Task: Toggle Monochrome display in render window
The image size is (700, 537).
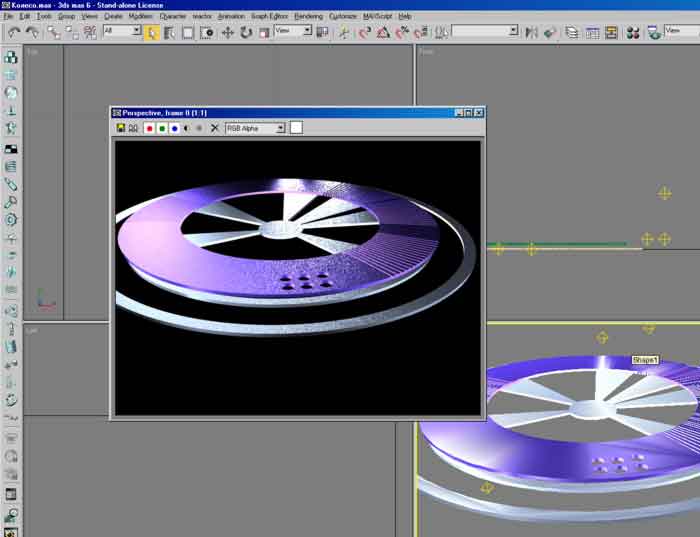Action: pyautogui.click(x=199, y=129)
